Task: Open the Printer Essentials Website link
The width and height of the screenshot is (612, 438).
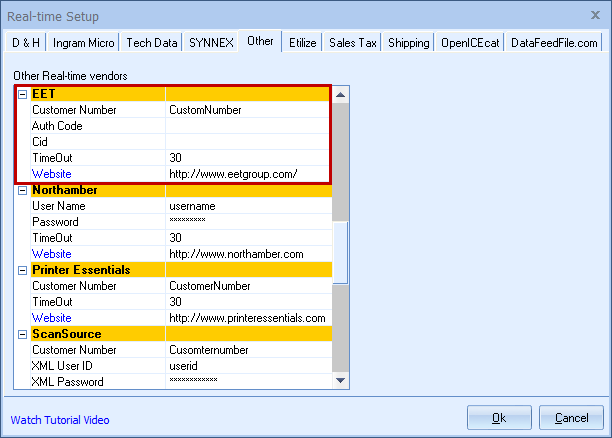Action: [52, 318]
